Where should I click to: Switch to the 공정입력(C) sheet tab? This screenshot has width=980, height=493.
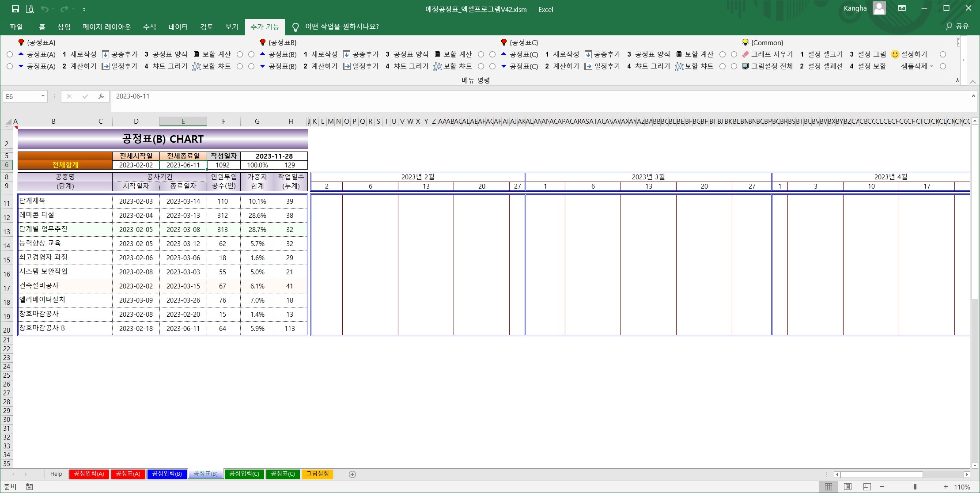pyautogui.click(x=244, y=474)
